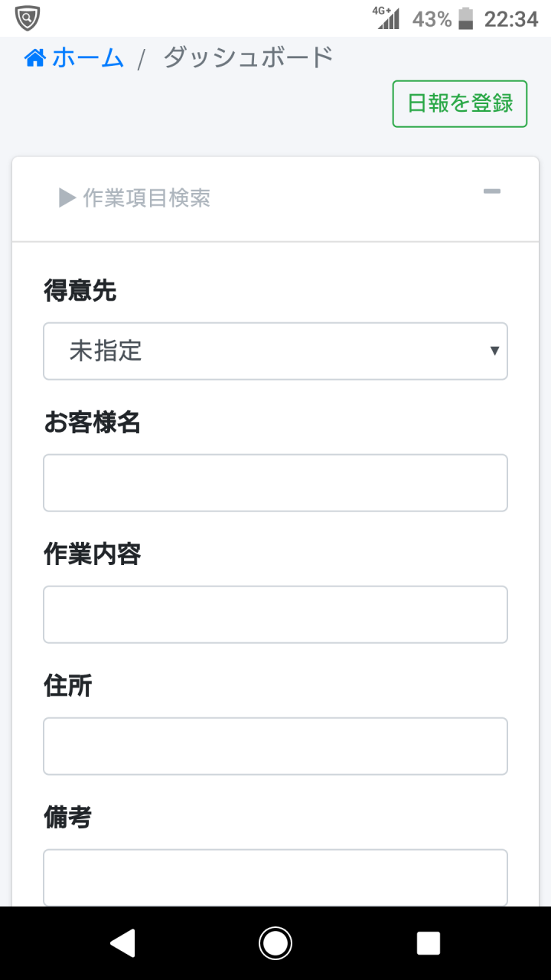Tap the triangle icon beside 作業項目検索
The width and height of the screenshot is (551, 980).
click(67, 198)
